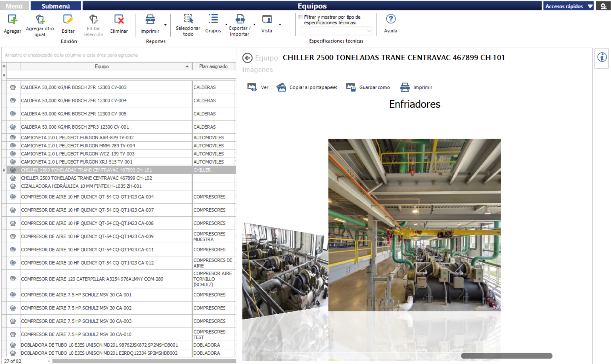The width and height of the screenshot is (611, 364).
Task: Click the back arrow beside Equipo
Action: (247, 58)
